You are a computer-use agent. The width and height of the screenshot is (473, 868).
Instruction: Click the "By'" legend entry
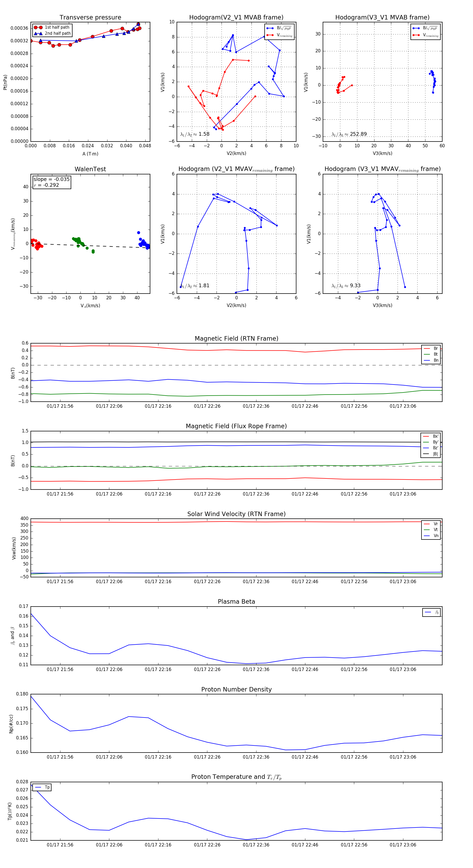click(x=431, y=442)
